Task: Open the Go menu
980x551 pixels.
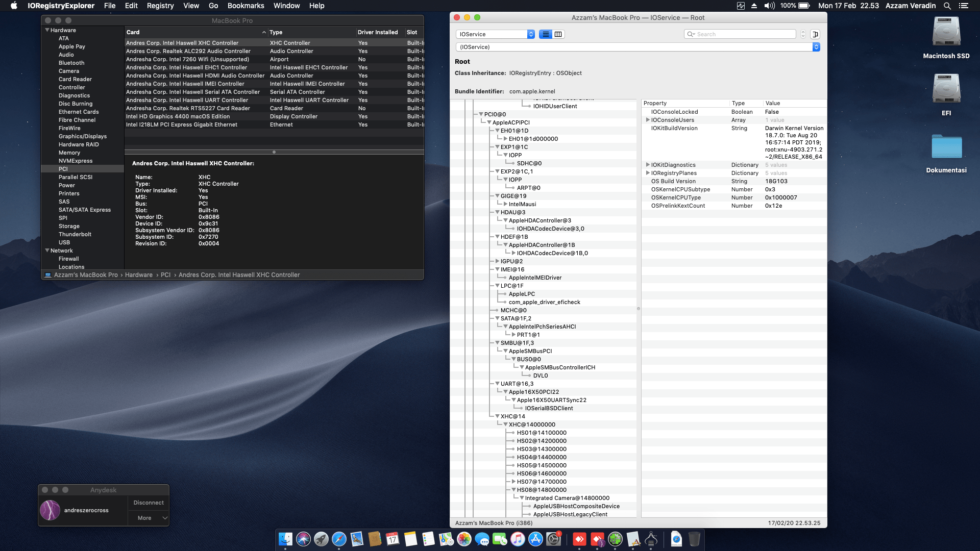Action: tap(213, 6)
